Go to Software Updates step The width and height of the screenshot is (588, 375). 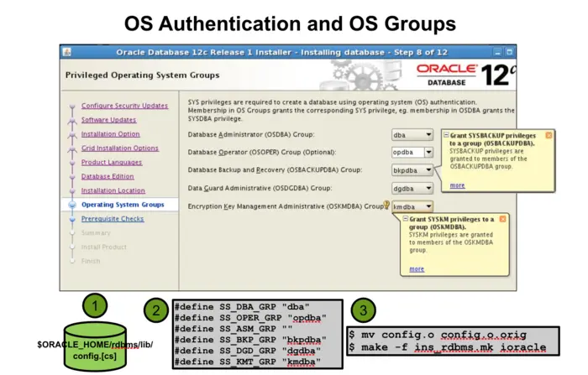pyautogui.click(x=108, y=120)
